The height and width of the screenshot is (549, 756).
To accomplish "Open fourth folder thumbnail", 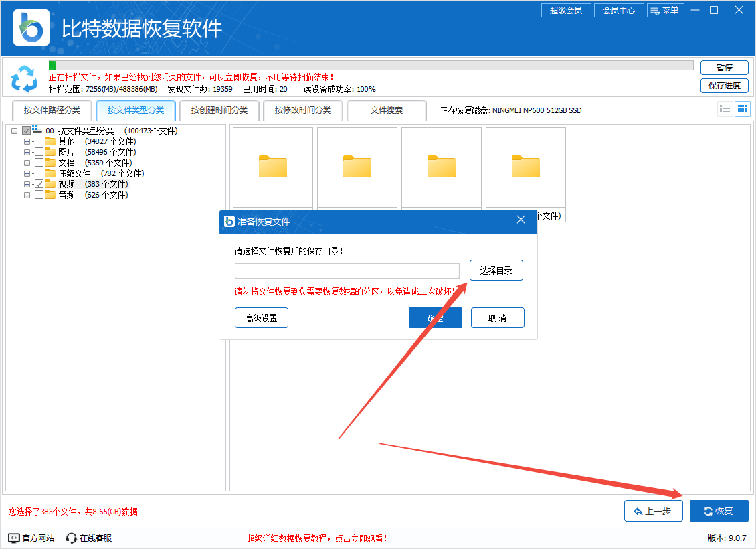I will tap(526, 167).
